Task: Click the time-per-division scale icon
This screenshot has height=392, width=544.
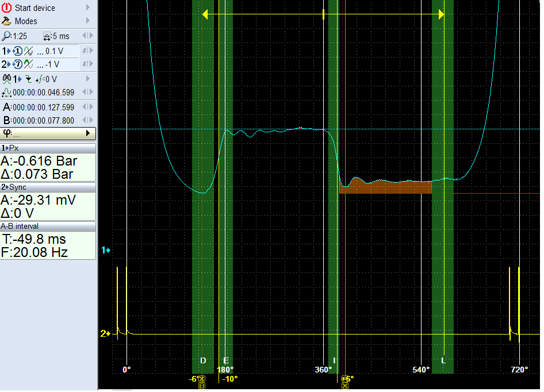Action: coord(47,36)
